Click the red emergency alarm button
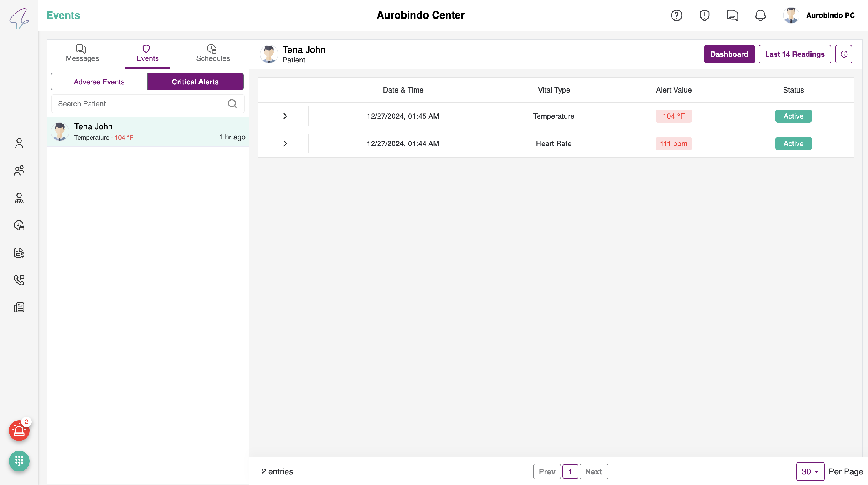The width and height of the screenshot is (868, 485). (x=19, y=430)
